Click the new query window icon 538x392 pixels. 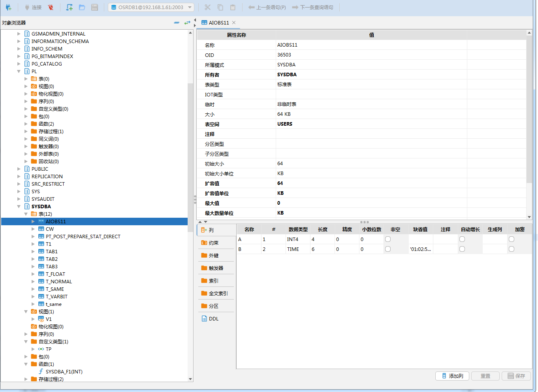[x=70, y=8]
